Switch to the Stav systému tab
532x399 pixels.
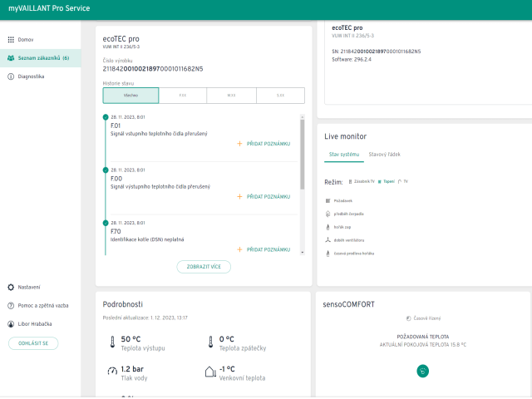point(344,155)
